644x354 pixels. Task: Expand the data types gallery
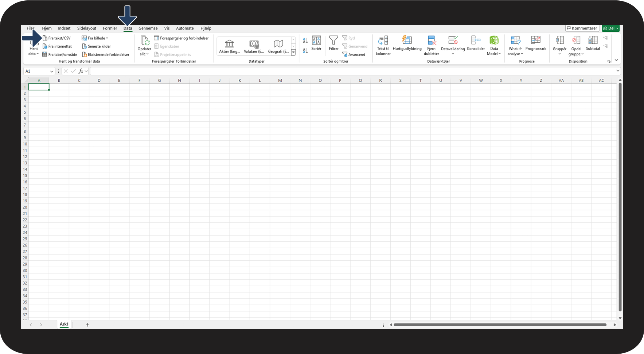293,52
